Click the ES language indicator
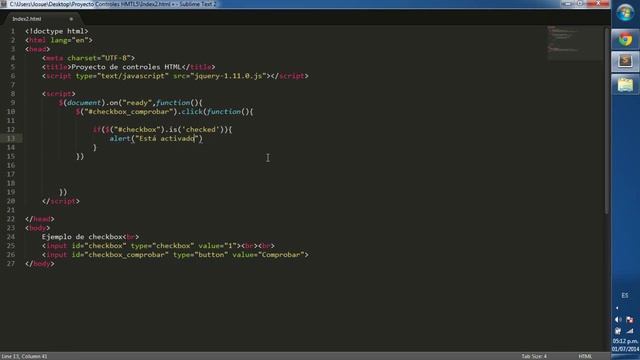This screenshot has width=640, height=360. 625,295
